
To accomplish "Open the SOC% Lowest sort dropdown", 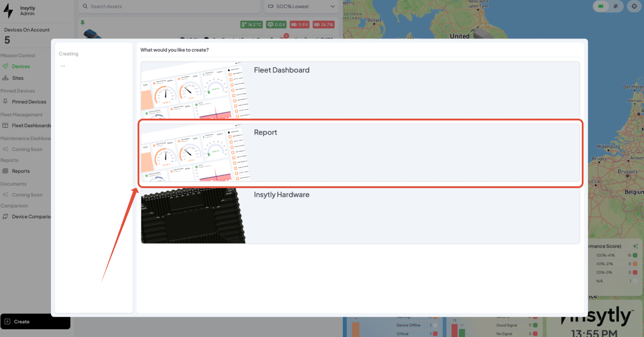I will (x=301, y=6).
